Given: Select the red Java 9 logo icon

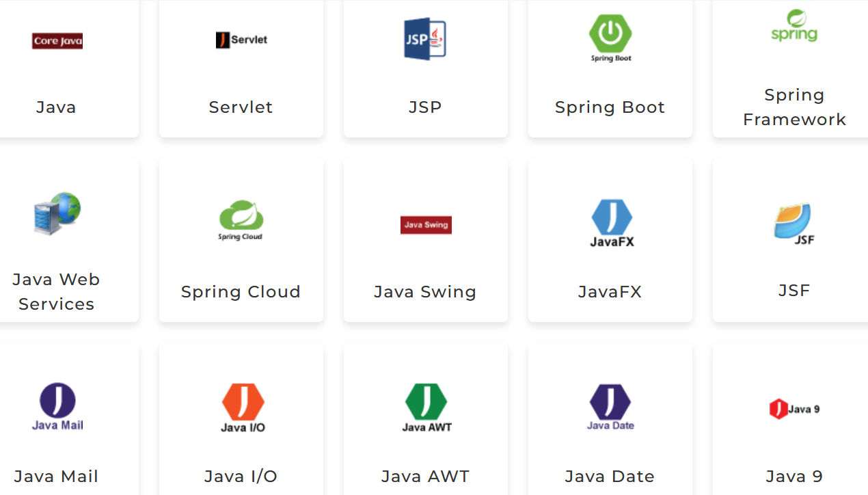Looking at the screenshot, I should (794, 409).
